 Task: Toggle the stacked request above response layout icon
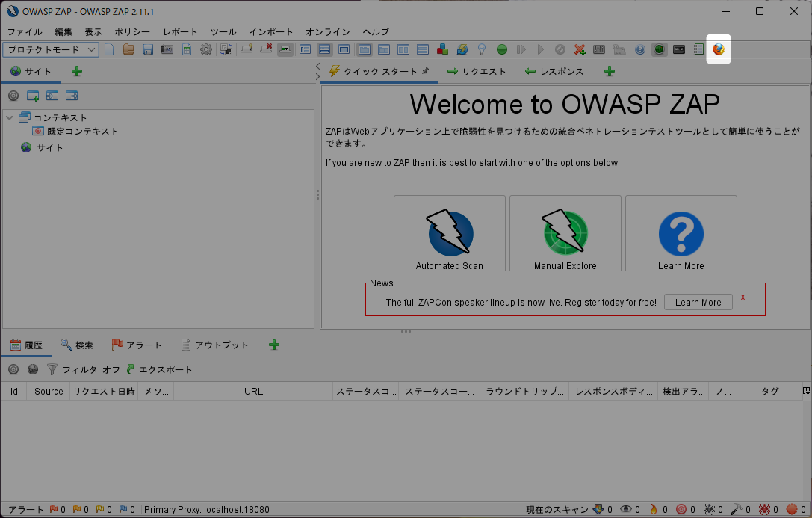click(423, 49)
